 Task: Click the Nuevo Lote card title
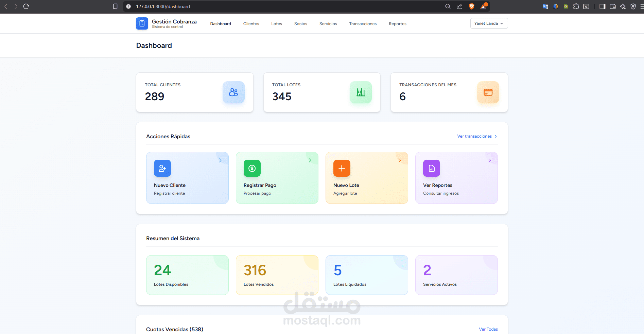tap(346, 185)
